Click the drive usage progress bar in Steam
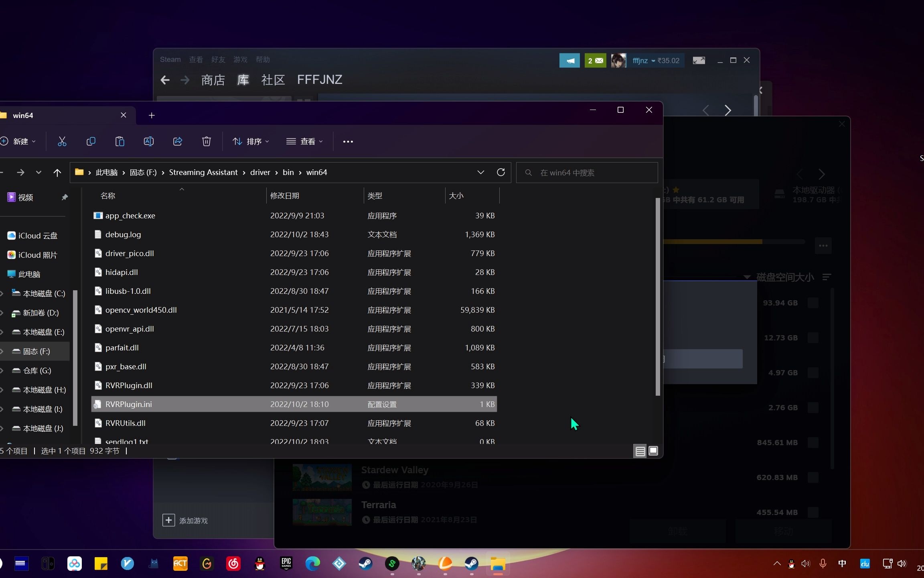Screen dimensions: 924x578 (x=734, y=242)
